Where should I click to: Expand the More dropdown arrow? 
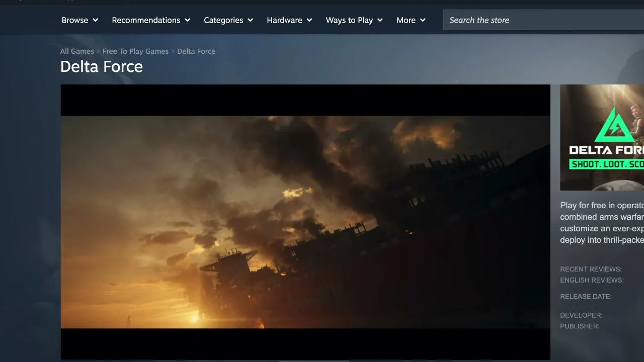pyautogui.click(x=423, y=20)
